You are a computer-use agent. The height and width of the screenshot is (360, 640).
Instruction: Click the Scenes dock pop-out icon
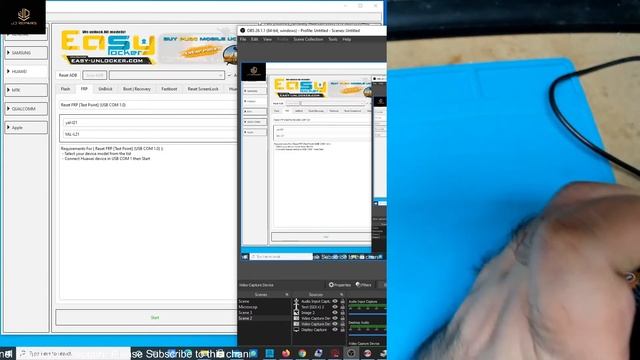(287, 295)
